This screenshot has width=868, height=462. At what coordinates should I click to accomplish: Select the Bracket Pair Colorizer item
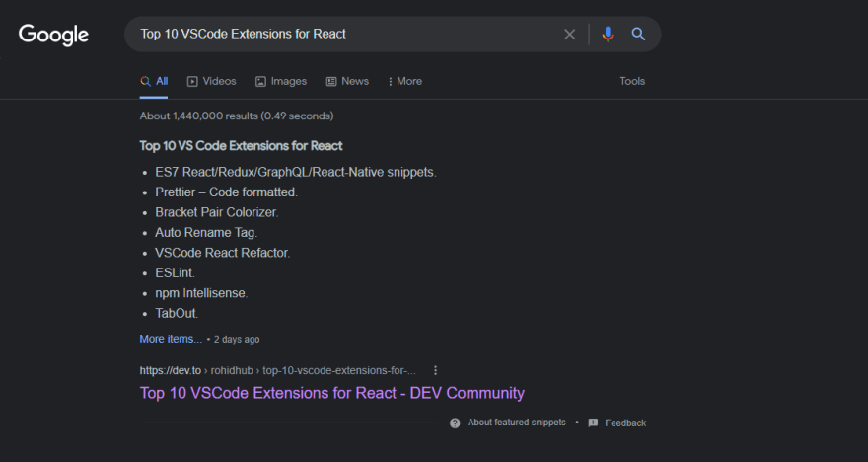click(217, 212)
